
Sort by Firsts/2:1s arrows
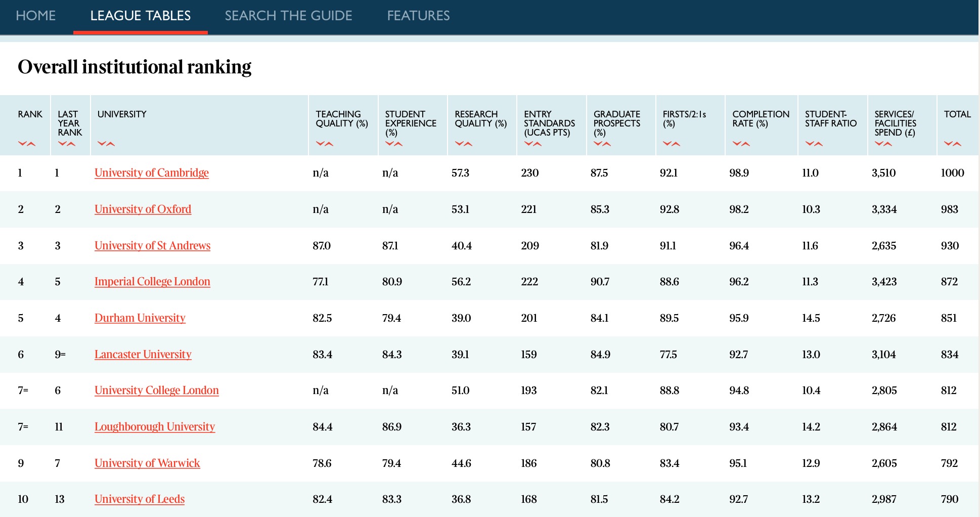tap(672, 144)
